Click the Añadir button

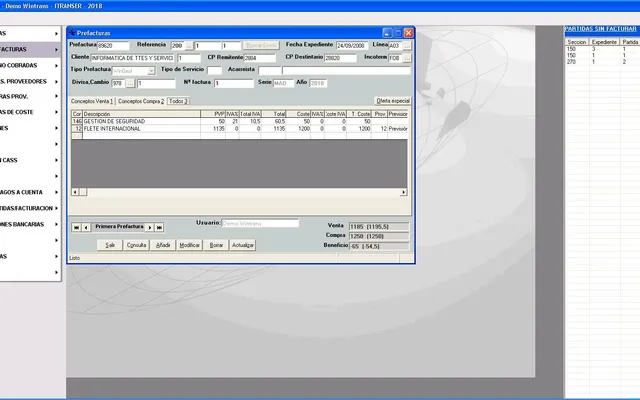pos(163,245)
